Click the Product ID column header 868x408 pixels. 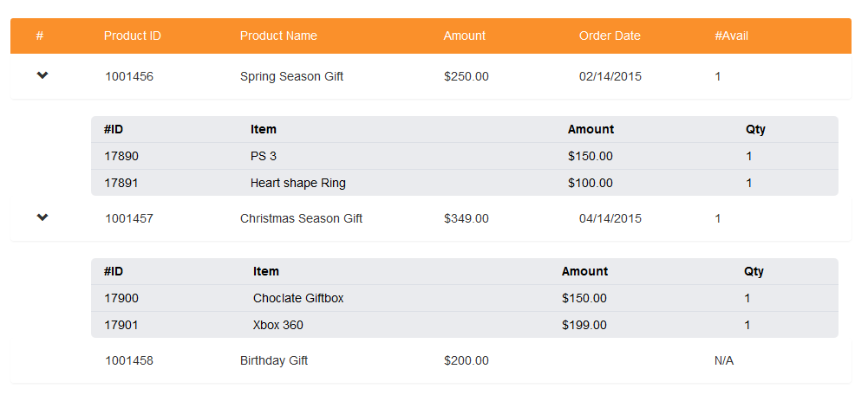[132, 36]
